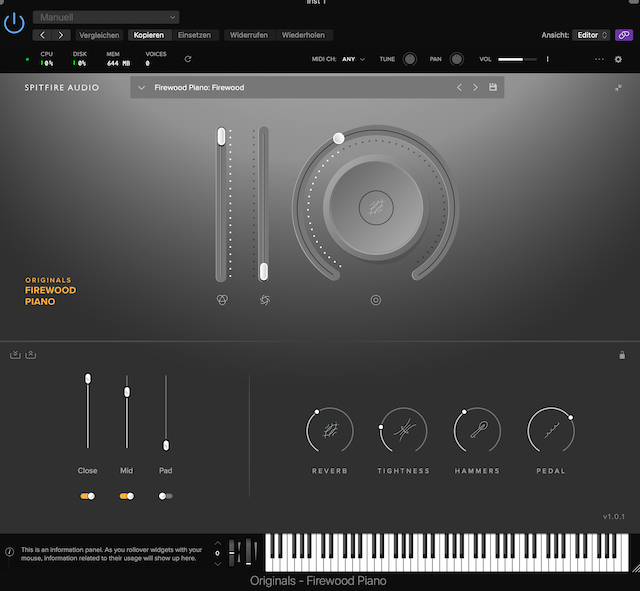Screen dimensions: 640x591
Task: Open the three-dots more options menu
Action: (x=599, y=59)
